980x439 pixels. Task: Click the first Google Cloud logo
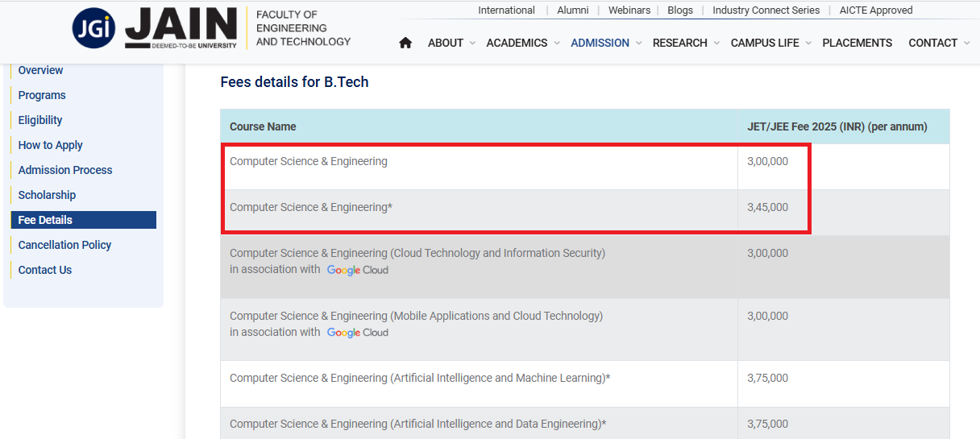click(358, 270)
